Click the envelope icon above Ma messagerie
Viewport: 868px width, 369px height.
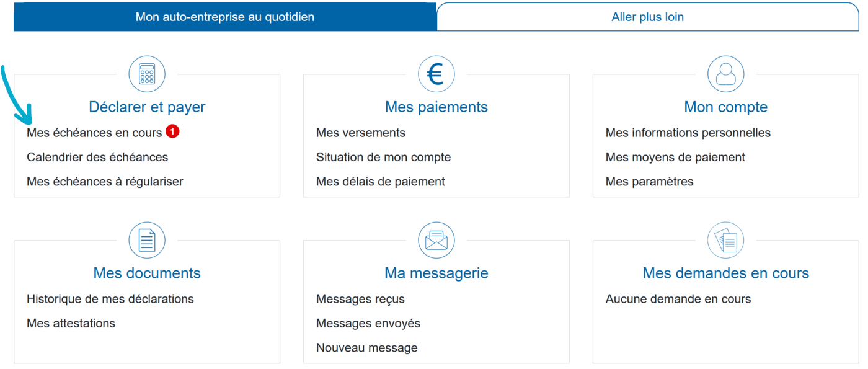coord(436,240)
